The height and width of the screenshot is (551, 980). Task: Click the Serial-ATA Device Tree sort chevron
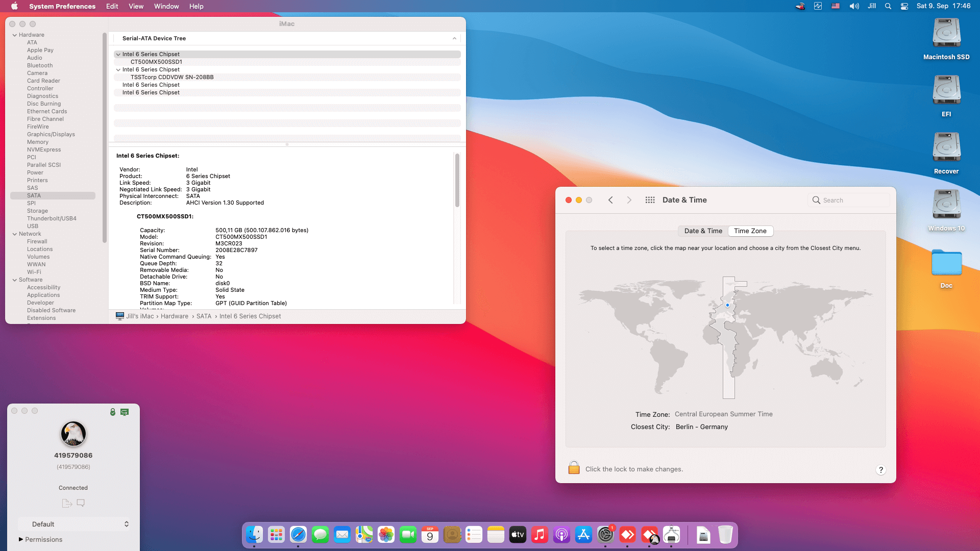point(454,38)
